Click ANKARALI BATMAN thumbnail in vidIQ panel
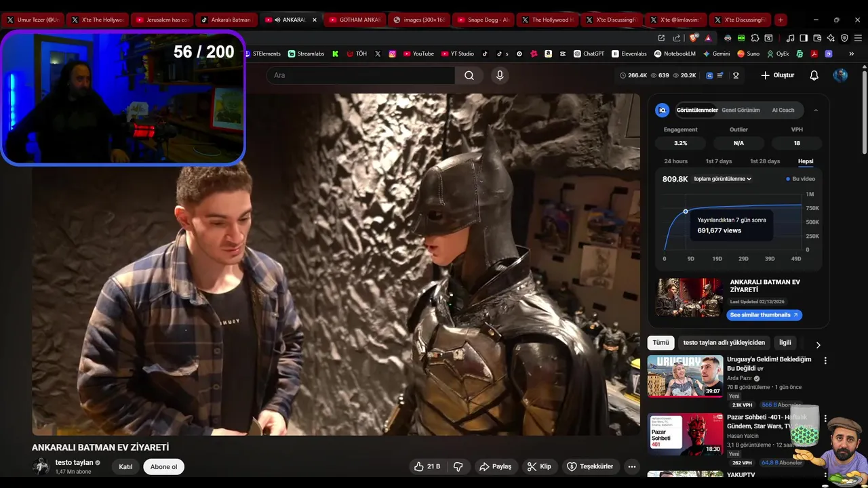 click(x=689, y=298)
